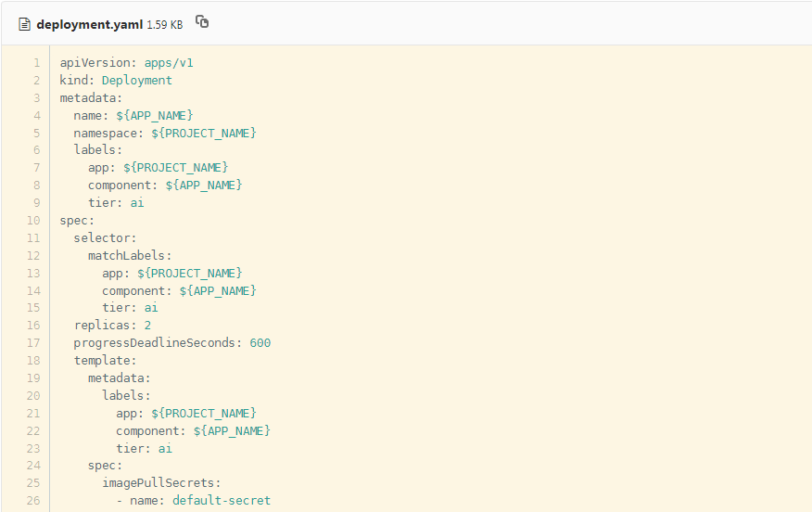
Task: Click the apiVersion: key
Action: (x=98, y=63)
